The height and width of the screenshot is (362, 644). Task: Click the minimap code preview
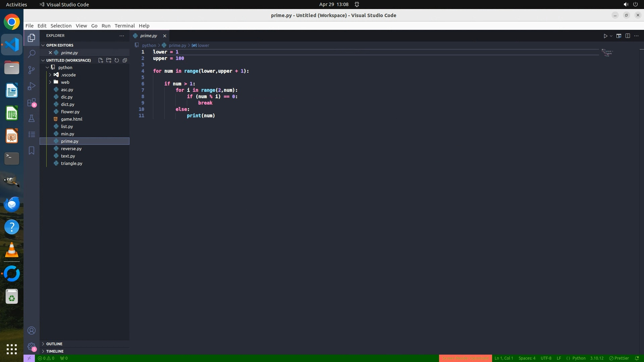point(607,53)
